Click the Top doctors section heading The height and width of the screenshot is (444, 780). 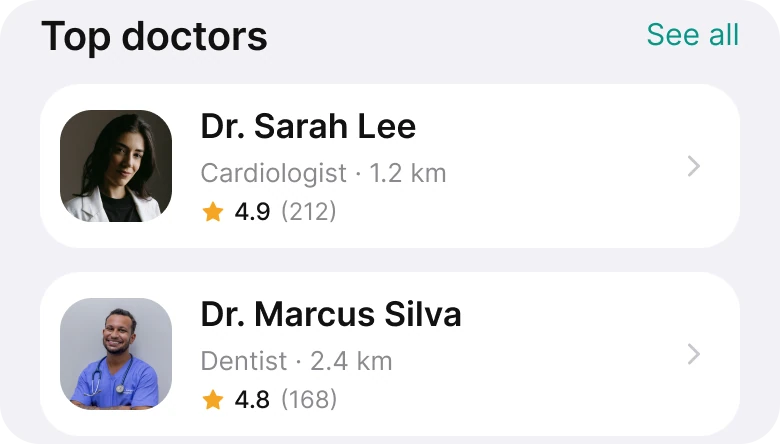(154, 37)
